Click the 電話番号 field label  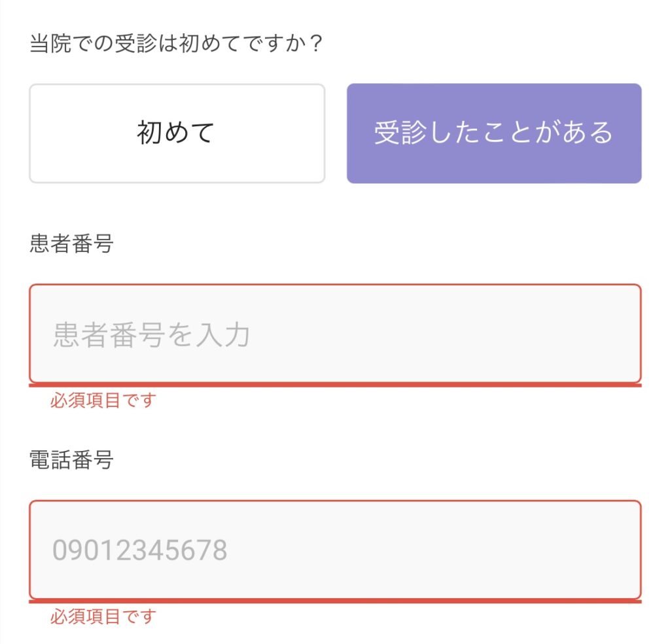click(x=71, y=460)
